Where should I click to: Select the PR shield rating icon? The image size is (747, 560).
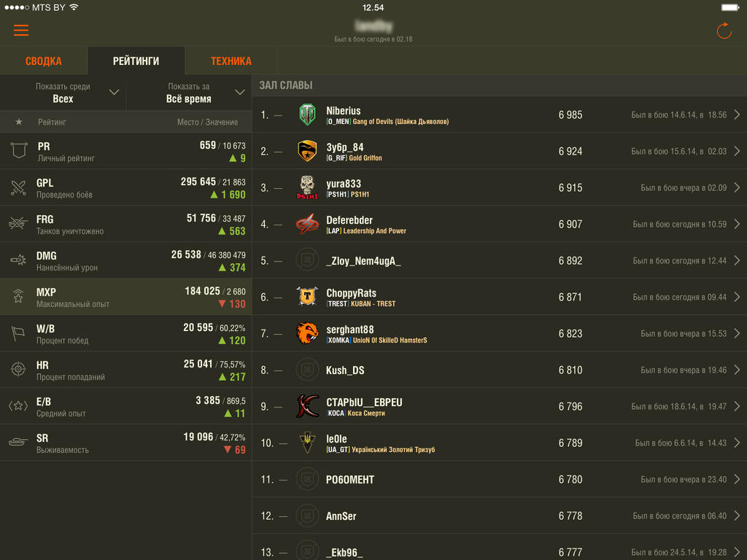click(x=18, y=151)
